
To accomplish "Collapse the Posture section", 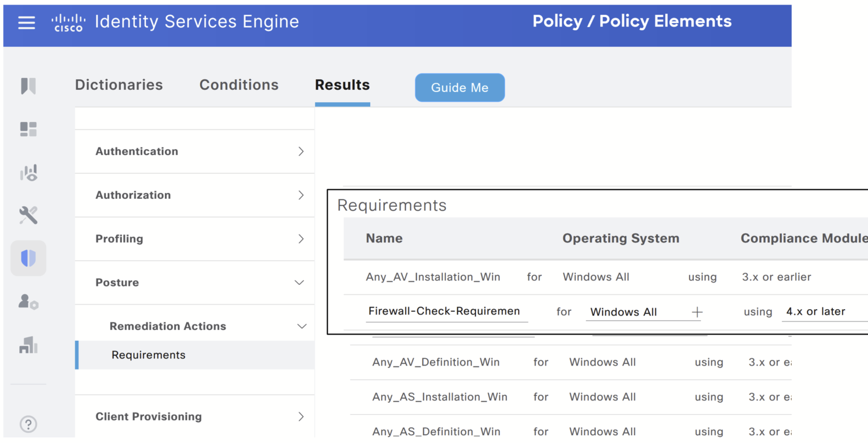I will (194, 283).
